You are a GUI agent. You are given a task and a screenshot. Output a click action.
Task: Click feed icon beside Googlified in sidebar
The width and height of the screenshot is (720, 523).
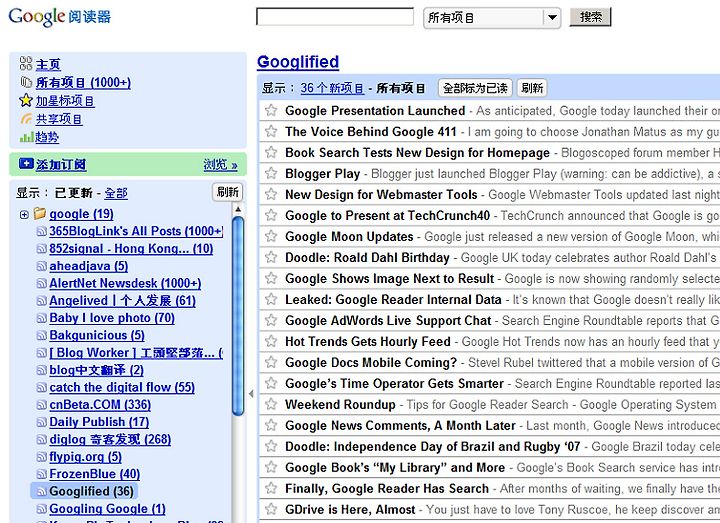42,492
